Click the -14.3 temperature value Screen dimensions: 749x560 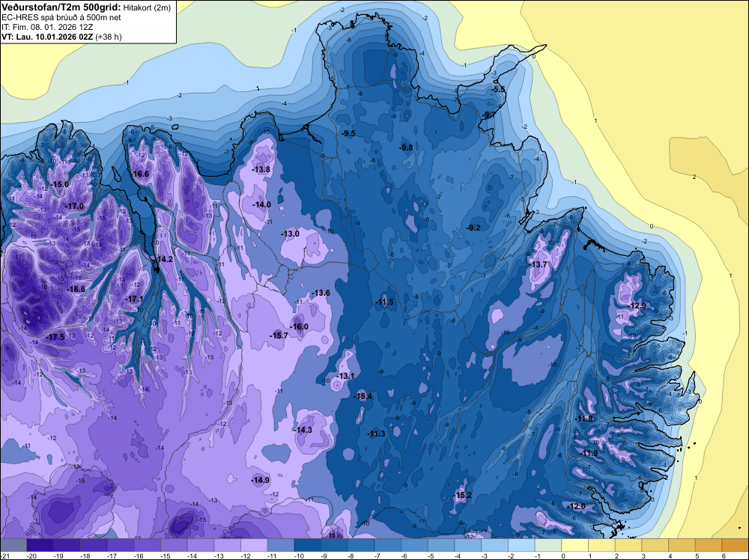point(303,430)
